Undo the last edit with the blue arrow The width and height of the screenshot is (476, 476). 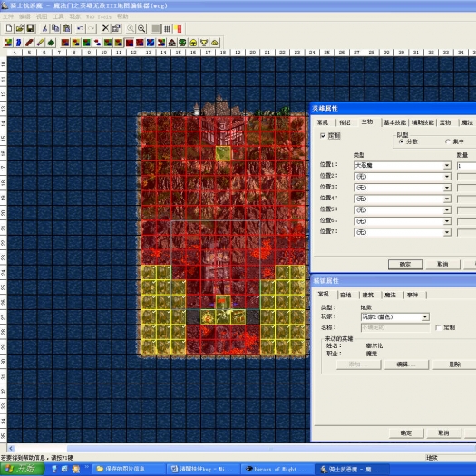(80, 28)
